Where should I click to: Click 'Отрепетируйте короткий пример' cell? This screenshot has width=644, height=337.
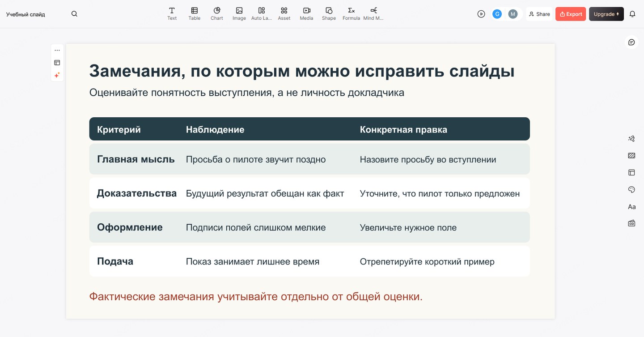427,261
